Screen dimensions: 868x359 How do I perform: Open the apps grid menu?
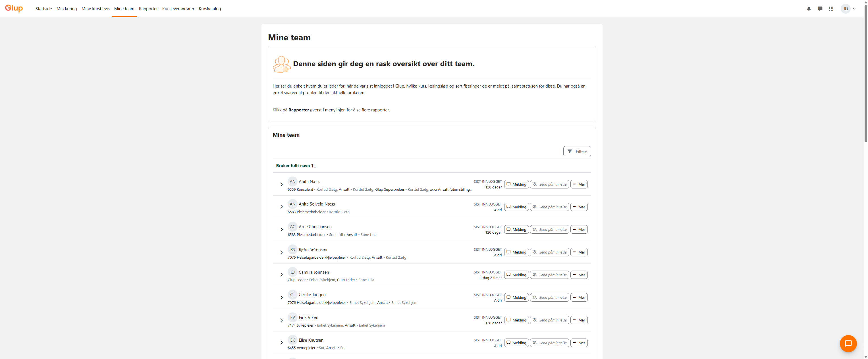pyautogui.click(x=831, y=9)
